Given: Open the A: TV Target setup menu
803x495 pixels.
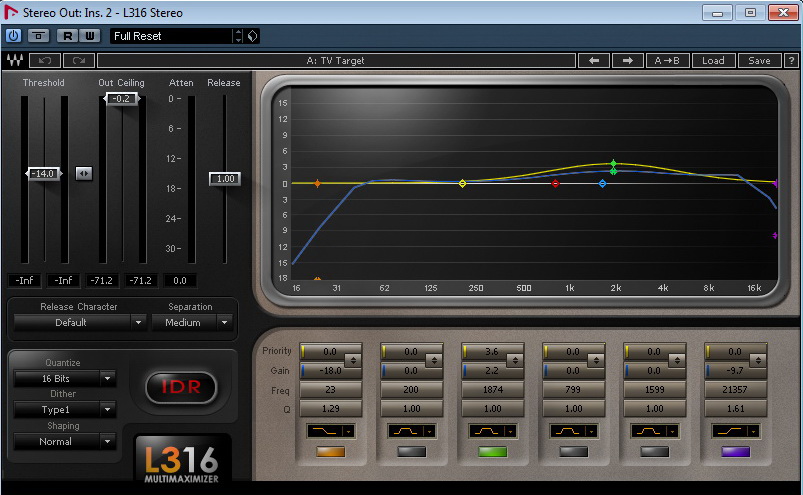Looking at the screenshot, I should pos(336,60).
